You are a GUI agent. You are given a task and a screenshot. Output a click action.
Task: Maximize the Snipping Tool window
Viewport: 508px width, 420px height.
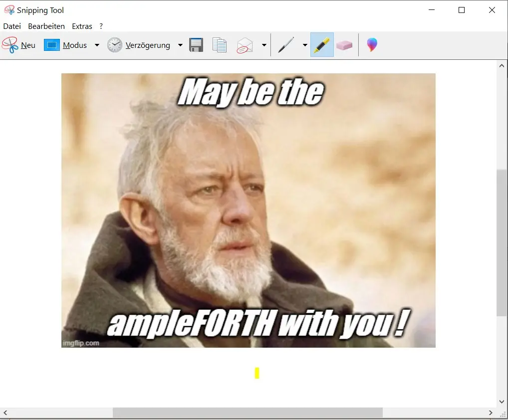[x=462, y=10]
